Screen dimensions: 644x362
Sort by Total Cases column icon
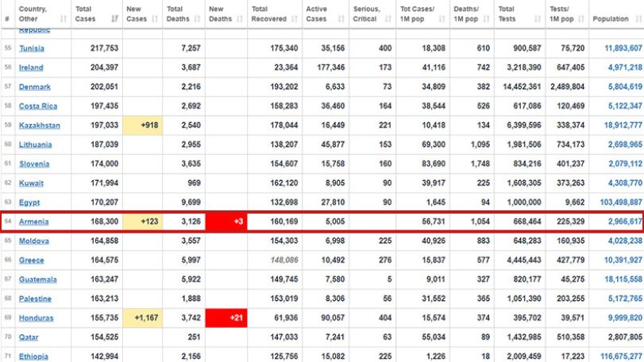(115, 19)
